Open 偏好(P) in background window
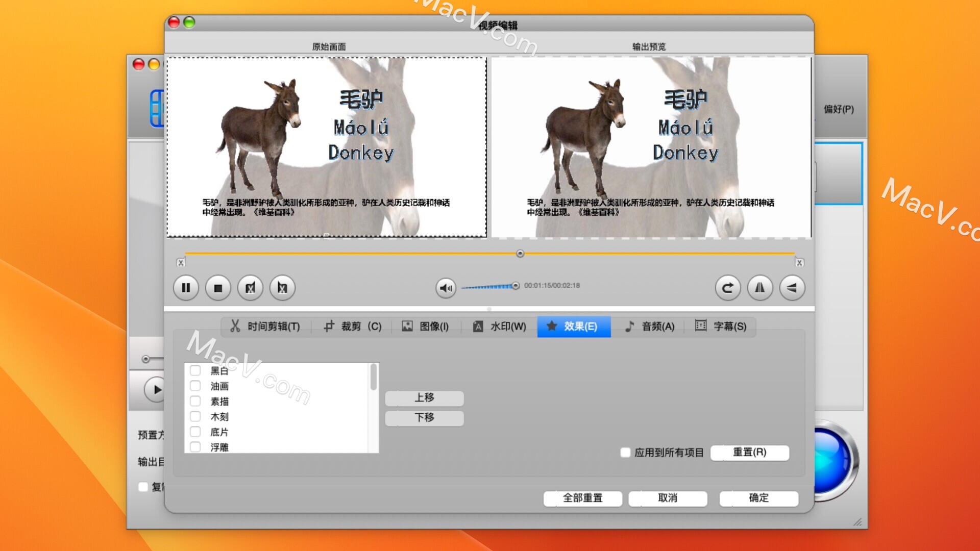This screenshot has height=551, width=980. tap(839, 109)
